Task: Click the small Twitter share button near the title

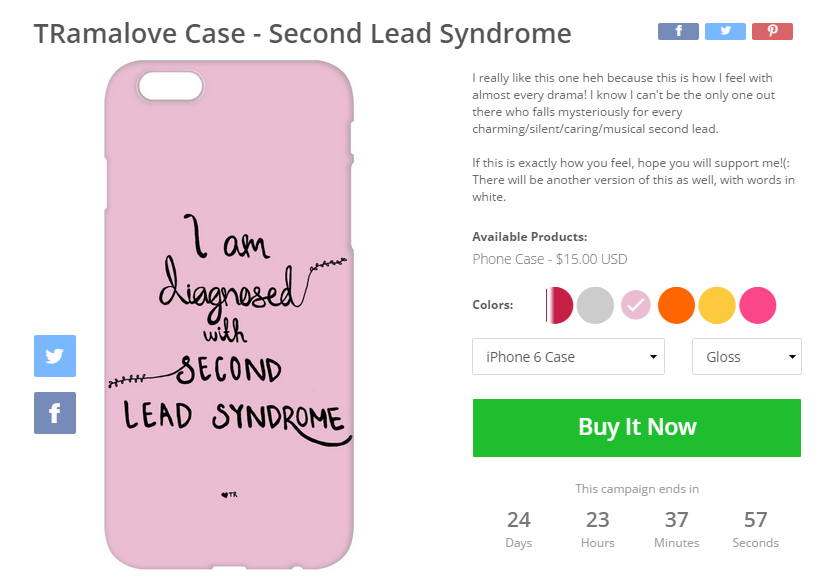Action: coord(725,31)
